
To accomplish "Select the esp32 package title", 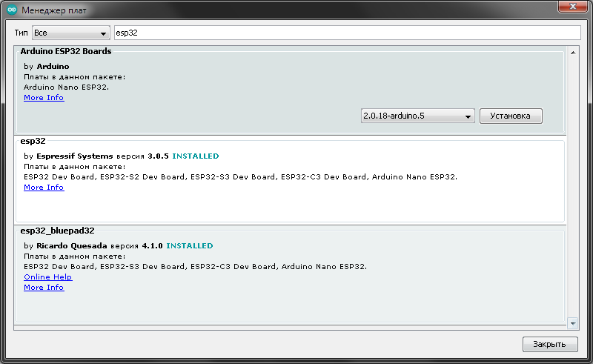I will (33, 141).
